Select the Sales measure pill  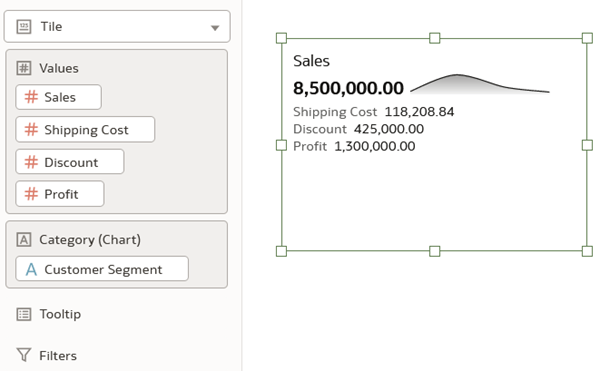(x=59, y=97)
